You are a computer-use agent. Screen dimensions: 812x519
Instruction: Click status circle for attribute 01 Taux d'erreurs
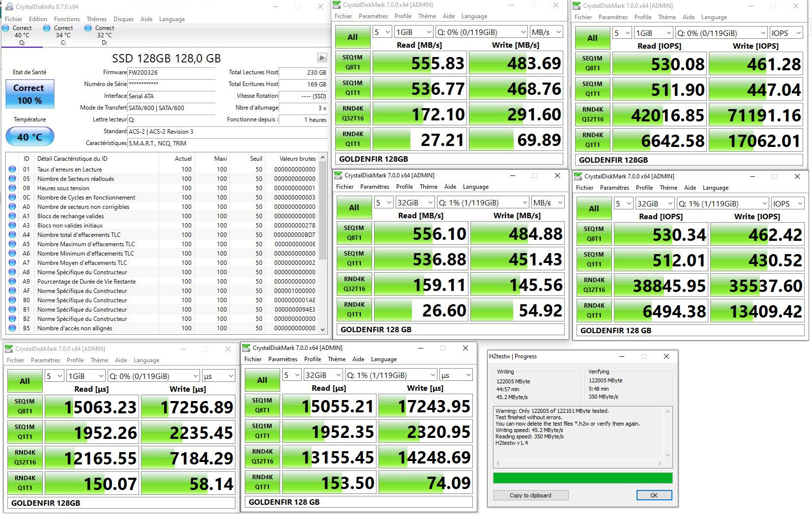coord(12,169)
